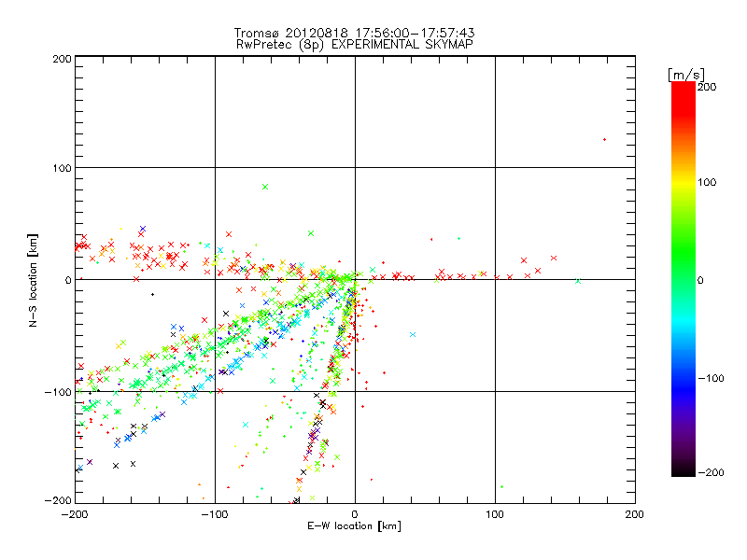Click the colorbar's black bottom near -200

(x=684, y=470)
